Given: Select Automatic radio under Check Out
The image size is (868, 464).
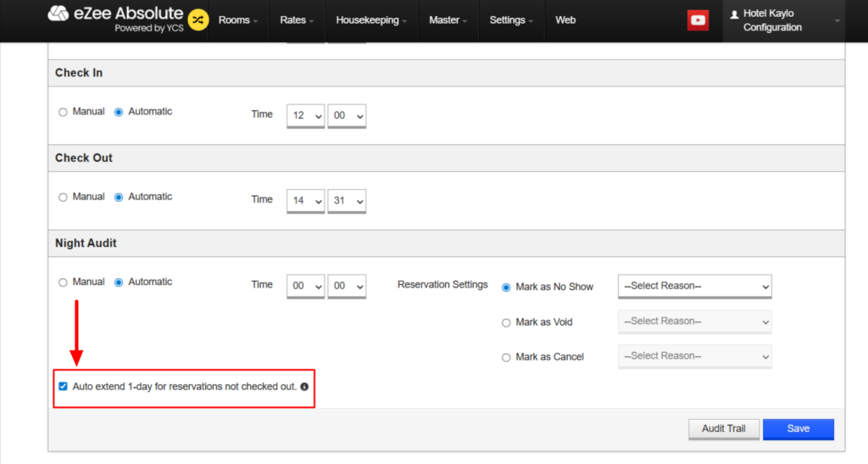Looking at the screenshot, I should (x=119, y=198).
